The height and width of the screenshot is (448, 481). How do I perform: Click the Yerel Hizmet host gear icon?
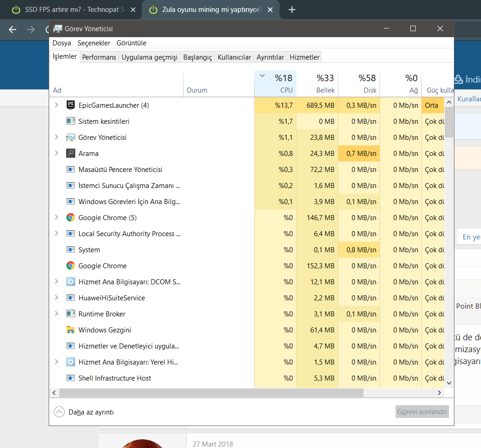point(71,362)
